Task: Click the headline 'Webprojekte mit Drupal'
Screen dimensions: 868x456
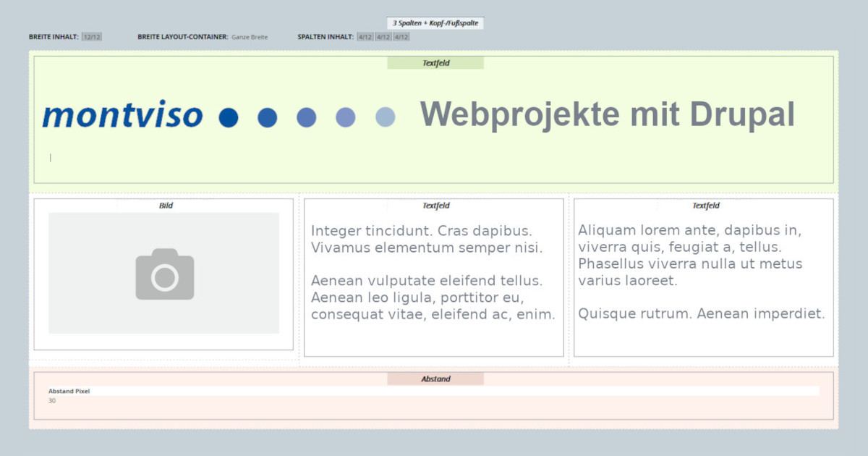Action: pyautogui.click(x=608, y=114)
